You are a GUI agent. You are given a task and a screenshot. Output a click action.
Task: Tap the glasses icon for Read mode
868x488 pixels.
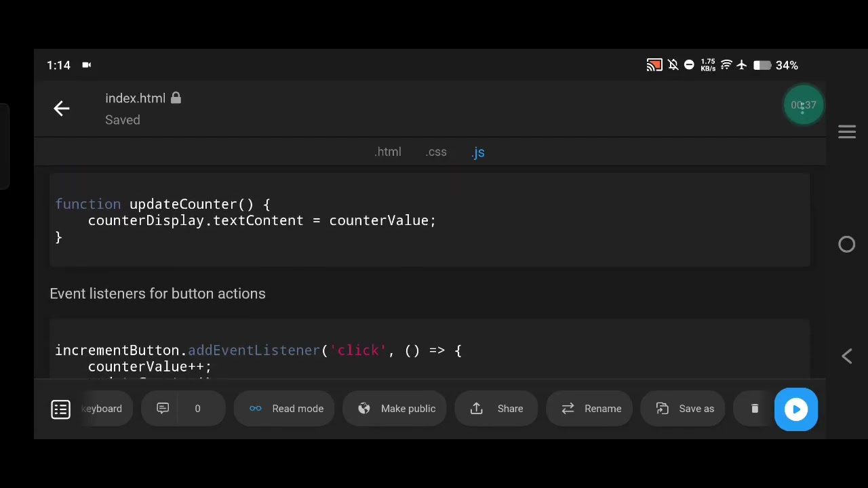click(255, 408)
